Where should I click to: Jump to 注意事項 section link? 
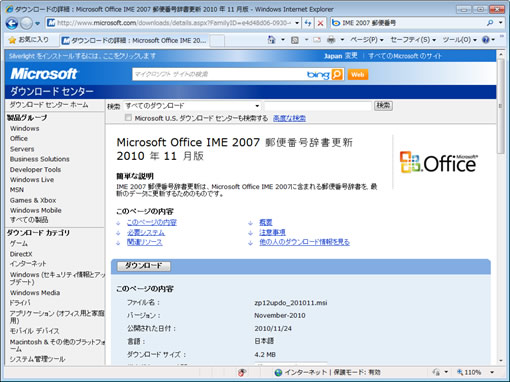(x=272, y=232)
